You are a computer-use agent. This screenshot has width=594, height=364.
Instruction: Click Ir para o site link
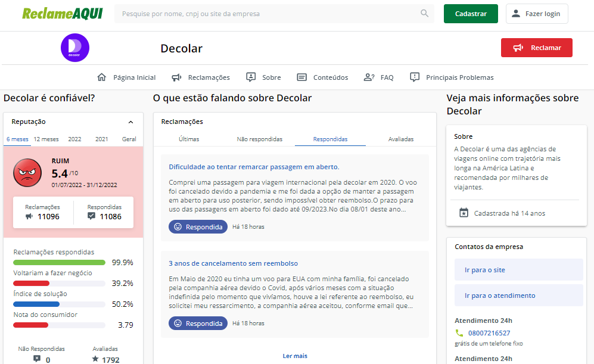(518, 270)
